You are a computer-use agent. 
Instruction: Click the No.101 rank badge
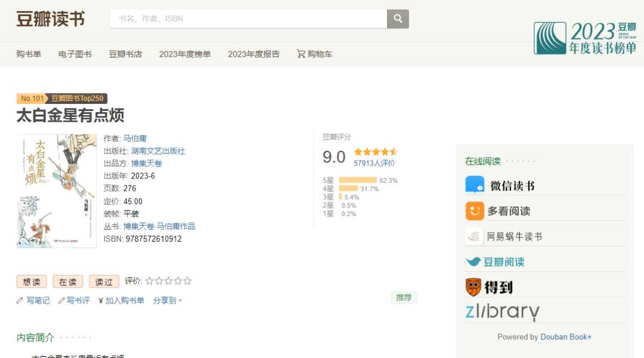[x=32, y=98]
